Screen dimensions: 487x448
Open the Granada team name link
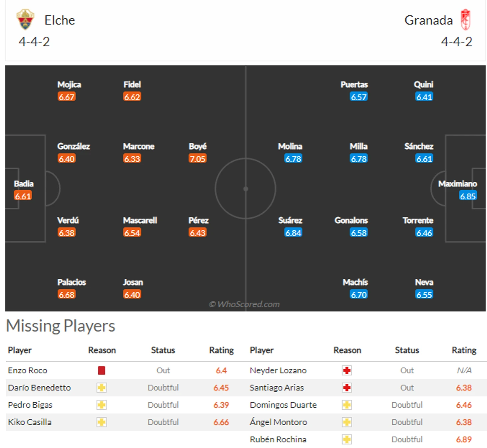tap(428, 20)
